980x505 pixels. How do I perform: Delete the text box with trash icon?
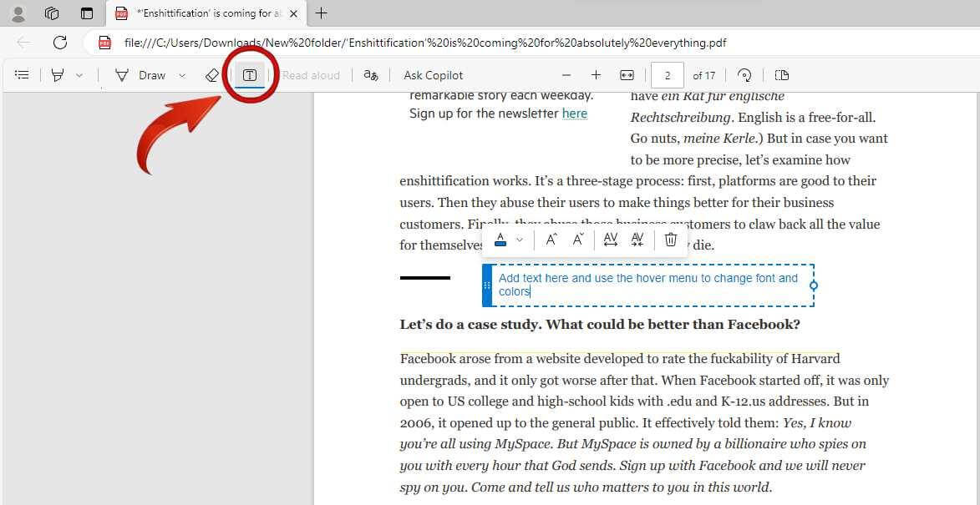pos(671,240)
